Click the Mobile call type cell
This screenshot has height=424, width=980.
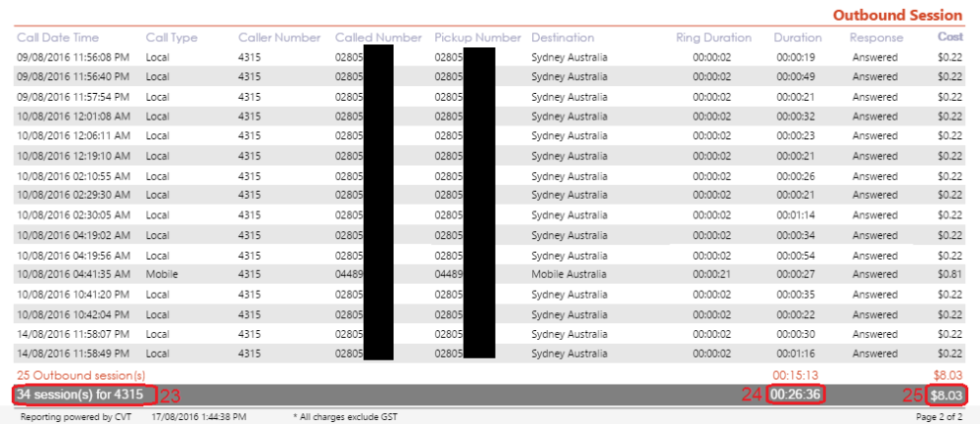162,274
